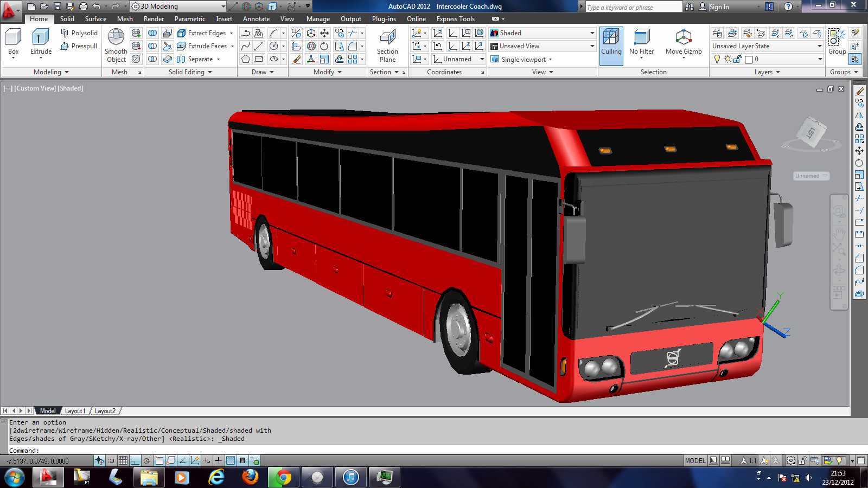Toggle the layer lock icon
868x488 pixels.
(x=737, y=59)
